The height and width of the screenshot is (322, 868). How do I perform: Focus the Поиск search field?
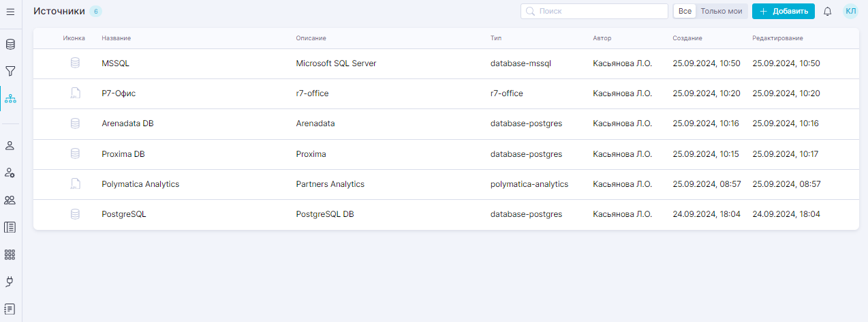click(594, 11)
